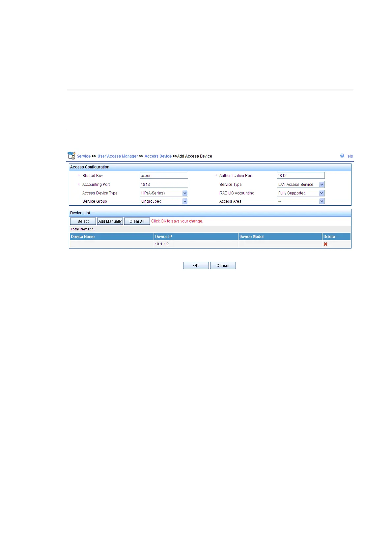Confirm with the OK button
Image resolution: width=392 pixels, height=555 pixels.
[x=196, y=265]
